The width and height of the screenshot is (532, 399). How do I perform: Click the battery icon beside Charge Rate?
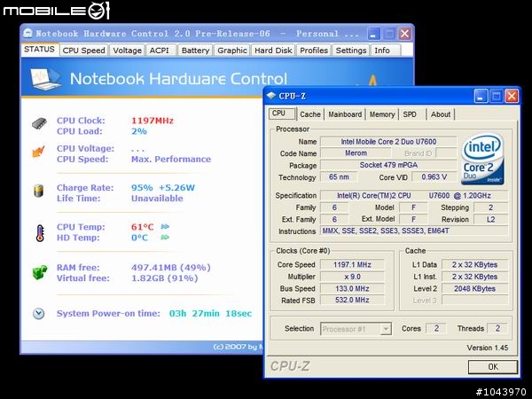(x=39, y=191)
